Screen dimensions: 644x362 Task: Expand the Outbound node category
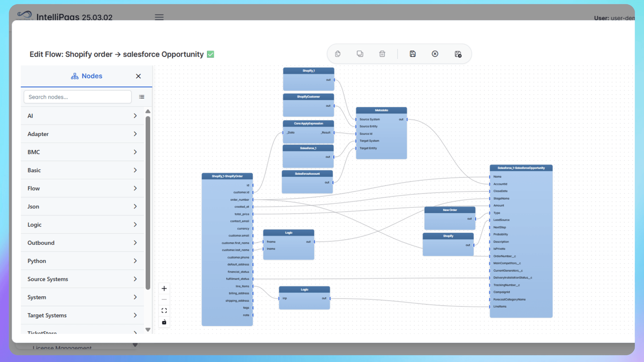point(82,243)
